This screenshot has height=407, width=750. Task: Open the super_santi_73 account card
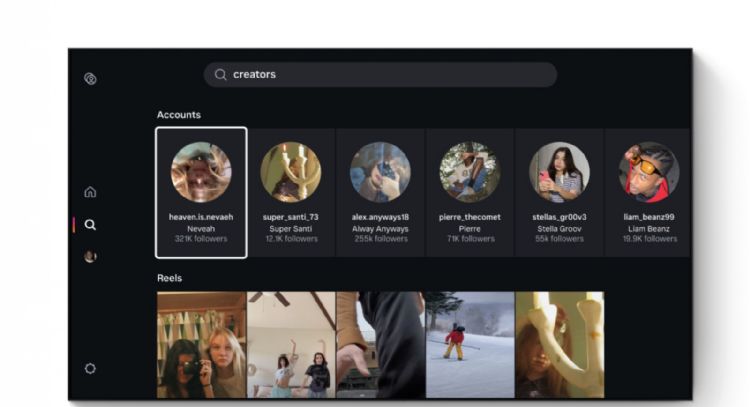(x=291, y=192)
